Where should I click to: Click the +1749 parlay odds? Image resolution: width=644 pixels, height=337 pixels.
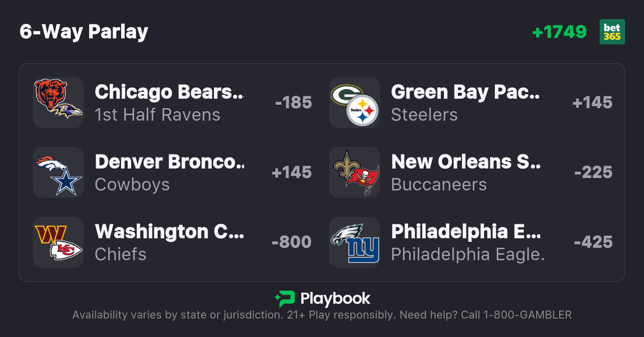(x=559, y=32)
